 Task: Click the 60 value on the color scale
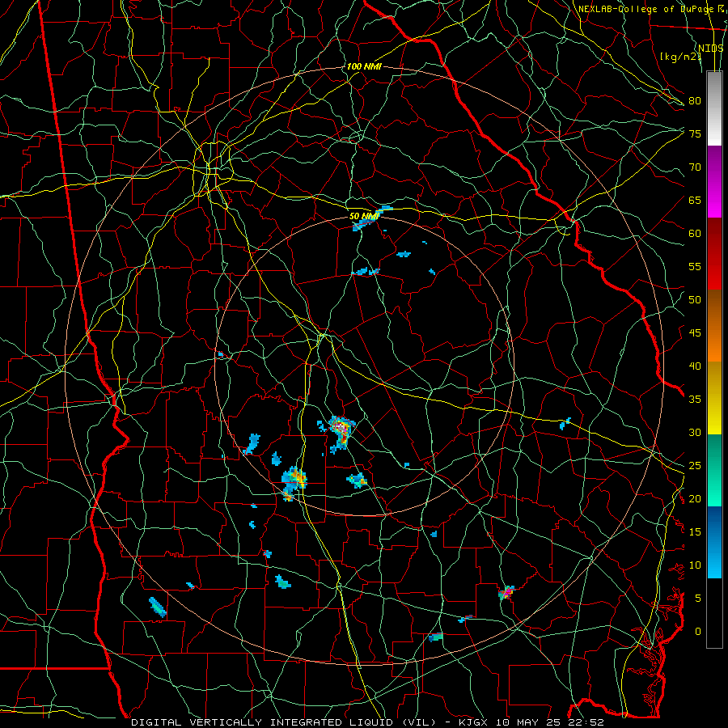(695, 234)
